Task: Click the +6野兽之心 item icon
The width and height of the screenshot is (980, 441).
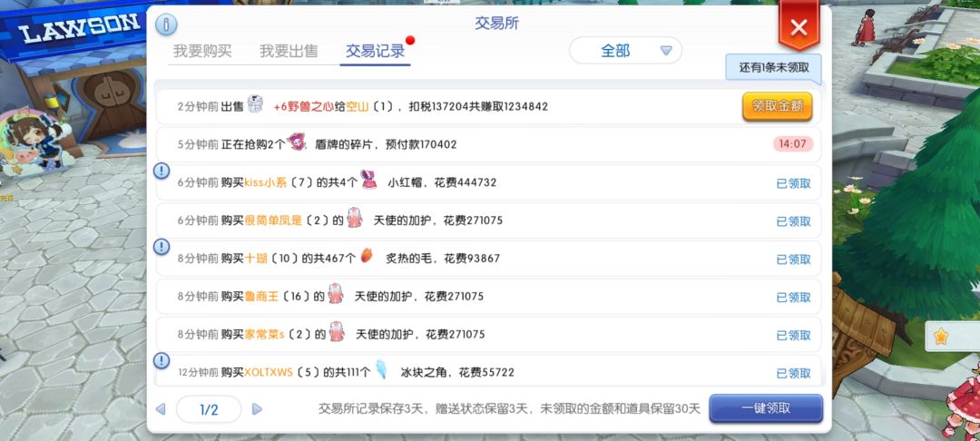Action: point(255,104)
